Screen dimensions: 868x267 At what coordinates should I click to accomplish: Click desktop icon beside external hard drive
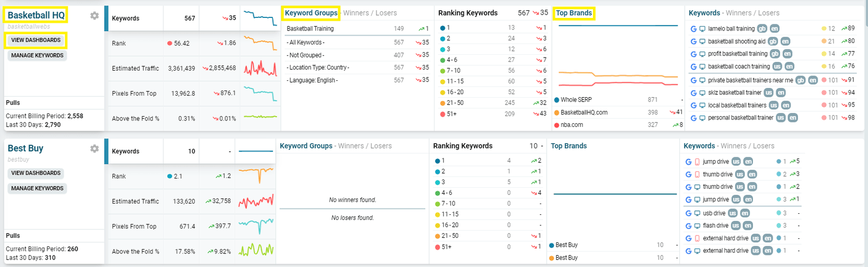pyautogui.click(x=697, y=251)
